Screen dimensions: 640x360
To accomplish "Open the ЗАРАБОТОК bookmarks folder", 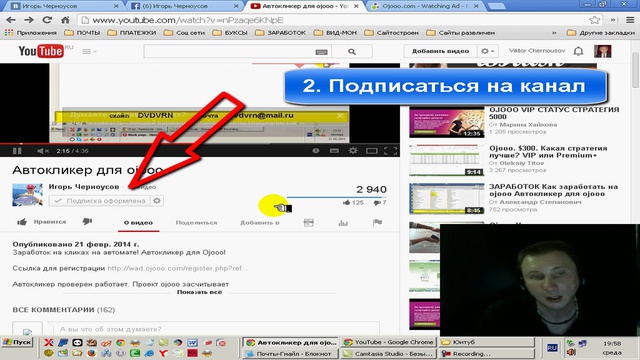I will (x=280, y=33).
